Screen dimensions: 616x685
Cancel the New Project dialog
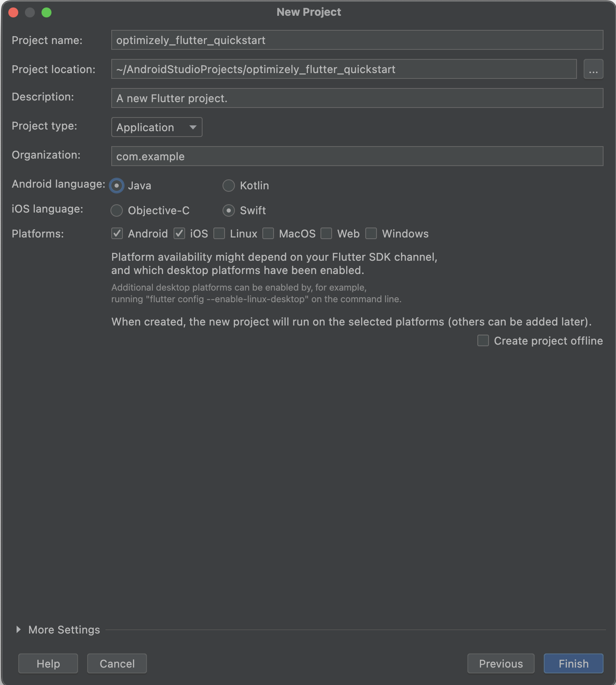click(x=117, y=663)
